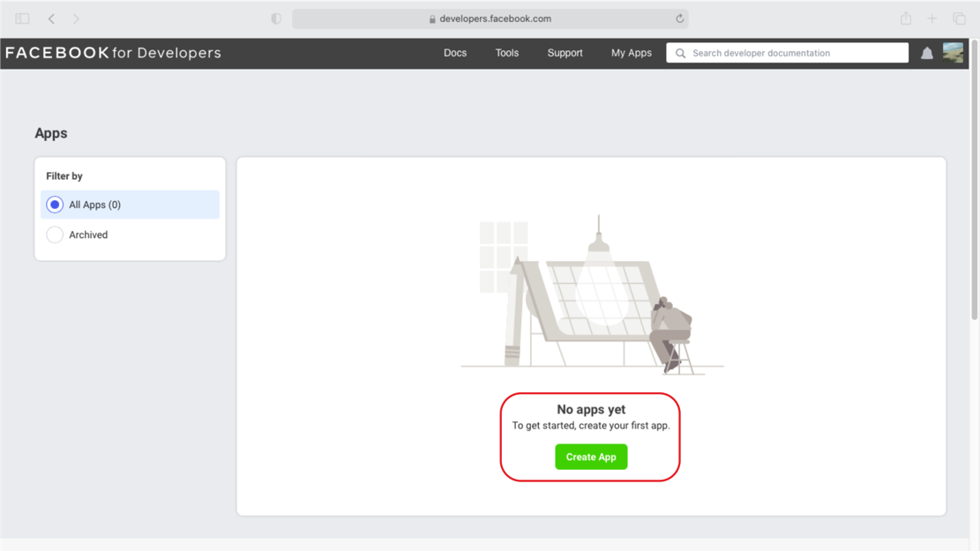Click the 'No apps yet' heading
The height and width of the screenshot is (551, 980).
pos(591,409)
